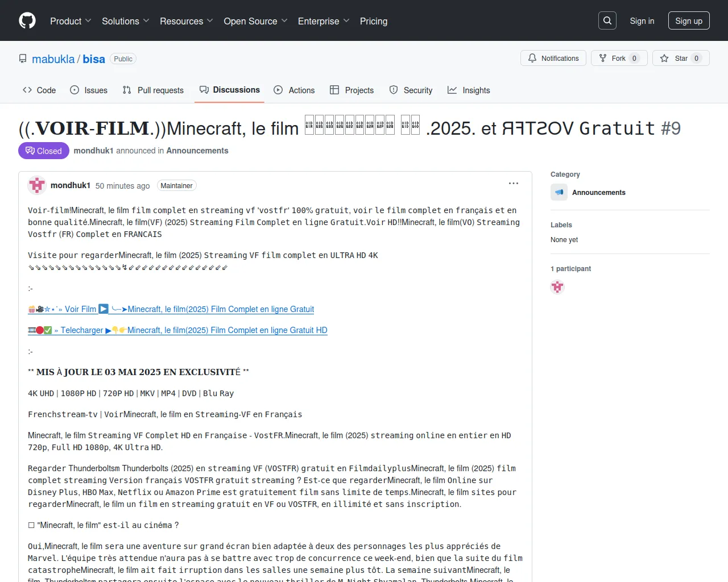Go to the Actions tab
The width and height of the screenshot is (728, 582).
click(294, 90)
